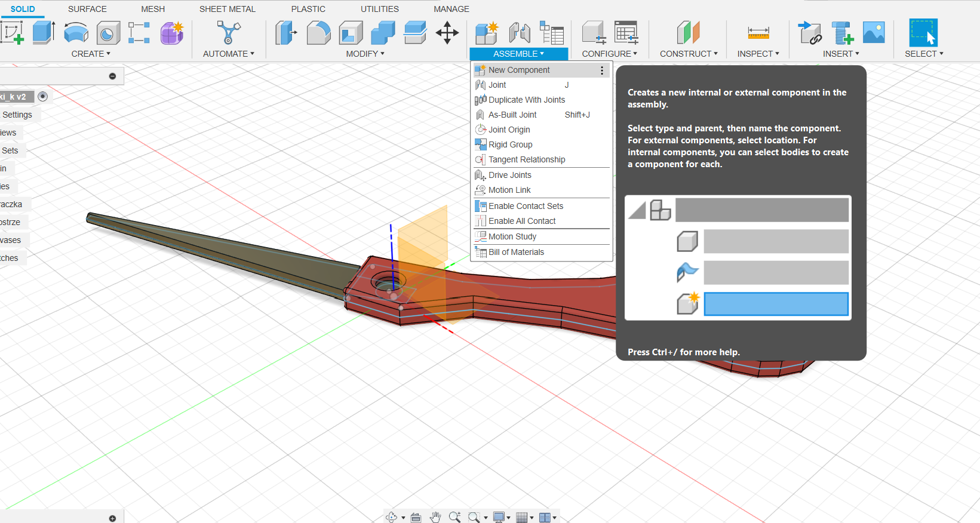
Task: Choose Duplicate With Joints menu entry
Action: (x=542, y=100)
